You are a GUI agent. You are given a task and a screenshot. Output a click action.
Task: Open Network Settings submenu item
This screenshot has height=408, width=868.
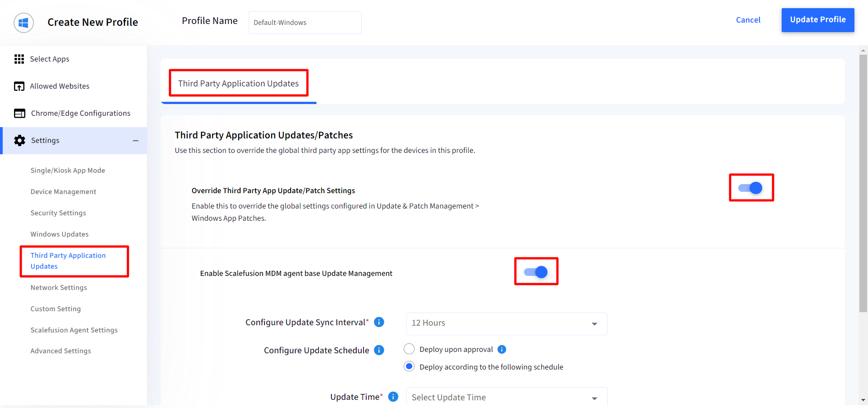59,288
